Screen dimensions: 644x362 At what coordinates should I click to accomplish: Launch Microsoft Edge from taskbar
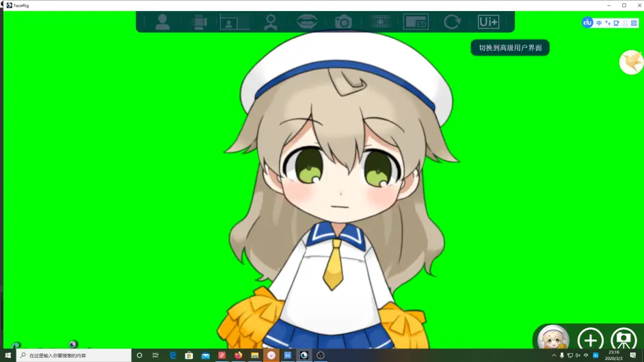click(x=172, y=355)
